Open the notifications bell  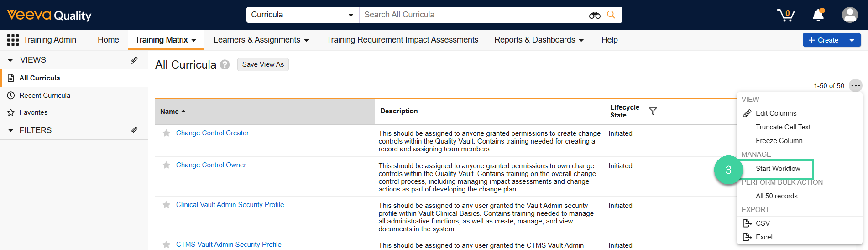click(818, 15)
